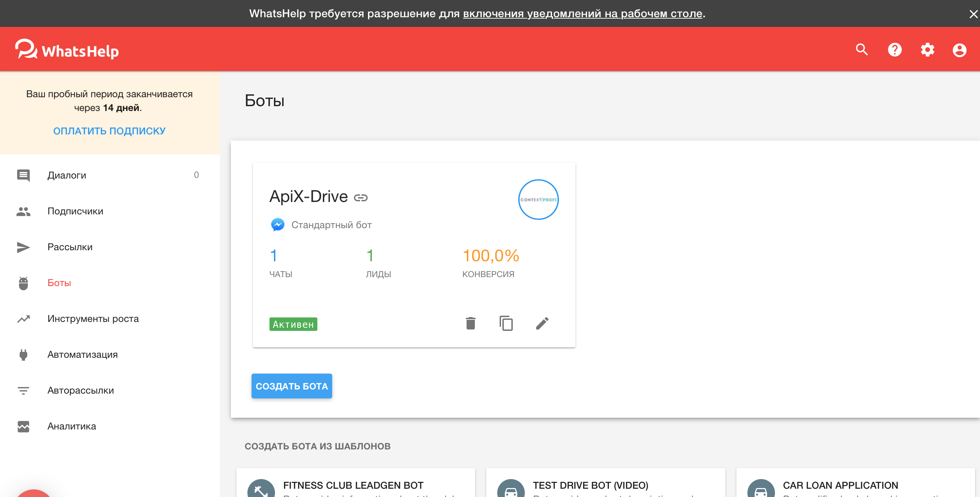This screenshot has width=980, height=497.
Task: Click the Context Profi round avatar
Action: (538, 200)
